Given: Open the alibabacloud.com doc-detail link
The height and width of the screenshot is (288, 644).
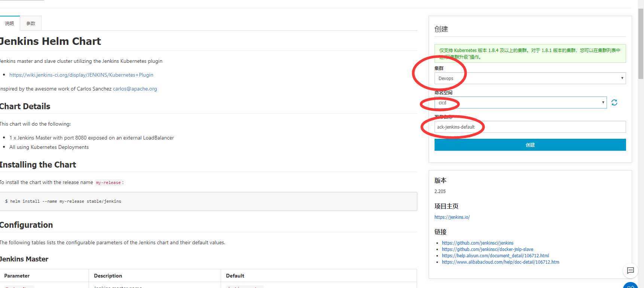Looking at the screenshot, I should tap(500, 262).
